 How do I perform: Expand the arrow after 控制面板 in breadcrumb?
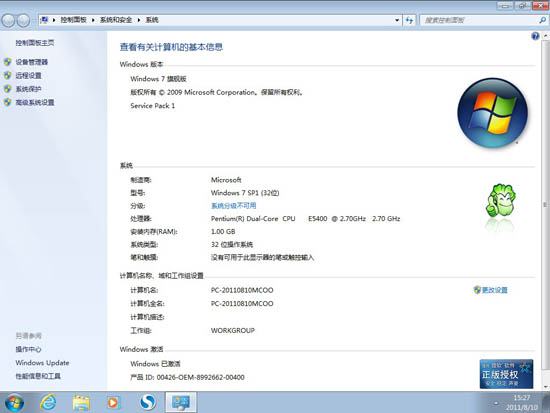93,20
